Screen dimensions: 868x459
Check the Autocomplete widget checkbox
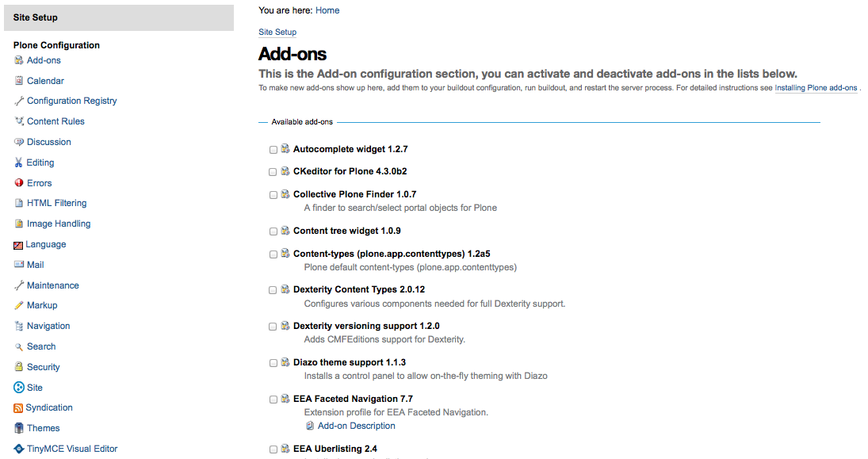pos(273,149)
